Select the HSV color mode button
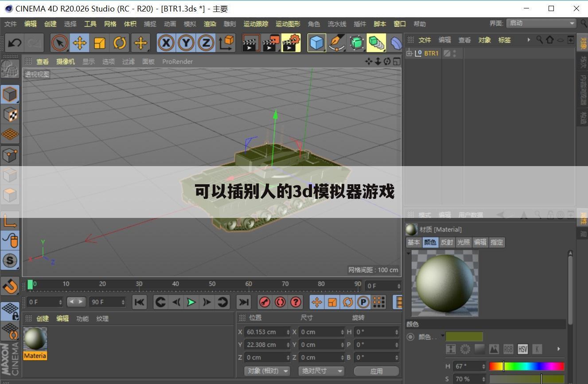 click(522, 349)
